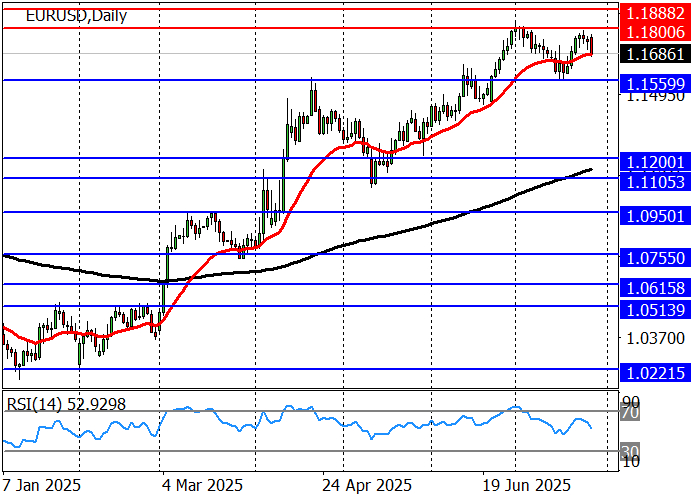Click the EURUSD,Daily chart title

point(76,16)
